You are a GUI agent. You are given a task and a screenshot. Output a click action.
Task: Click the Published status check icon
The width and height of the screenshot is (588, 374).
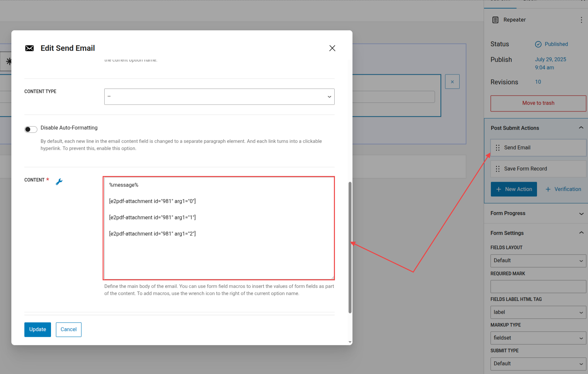[x=538, y=44]
